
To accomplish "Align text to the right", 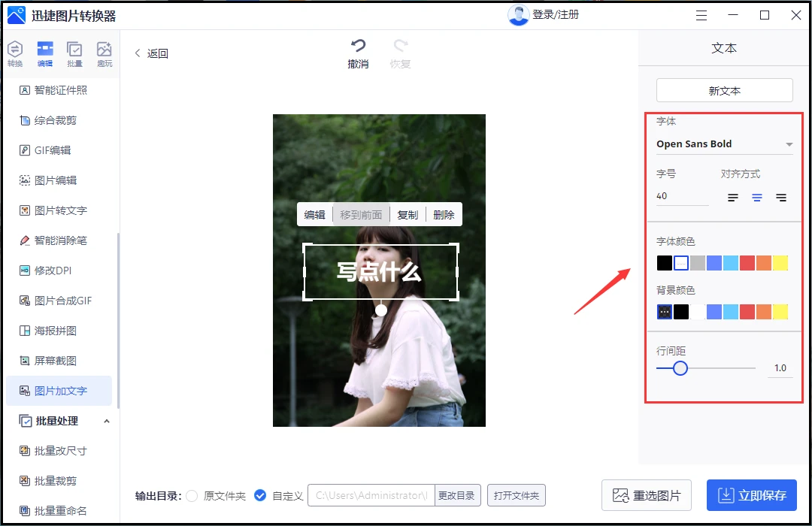I will click(781, 197).
